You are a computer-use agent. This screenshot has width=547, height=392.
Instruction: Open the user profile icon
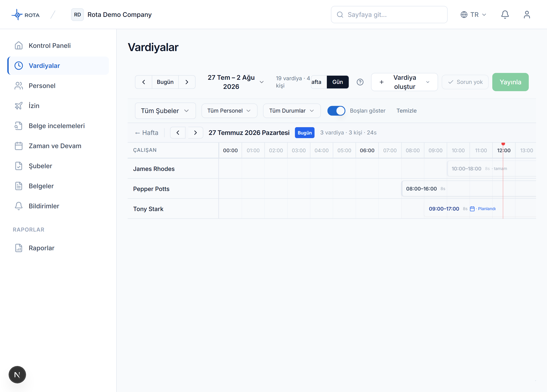[527, 15]
